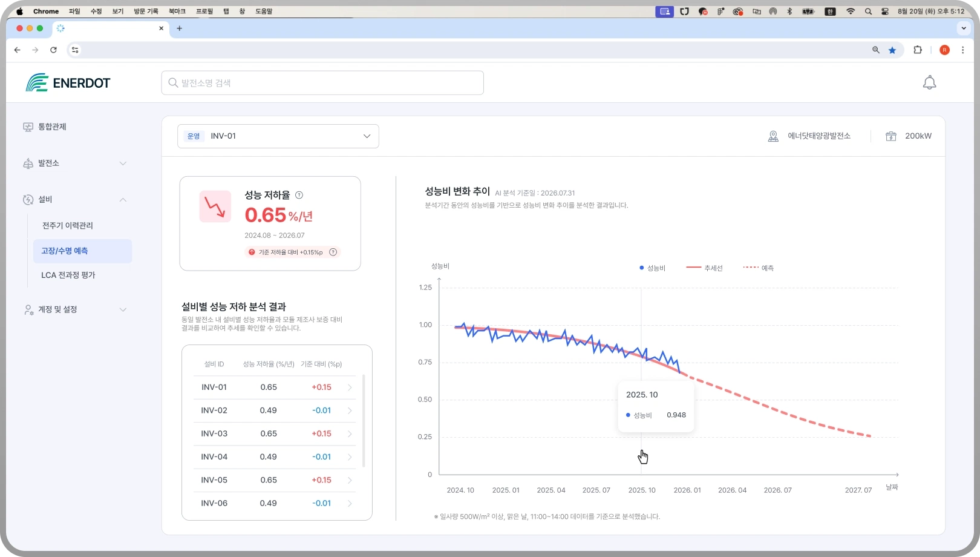Toggle the 성능비 legend item
Image resolution: width=980 pixels, height=557 pixels.
click(652, 268)
